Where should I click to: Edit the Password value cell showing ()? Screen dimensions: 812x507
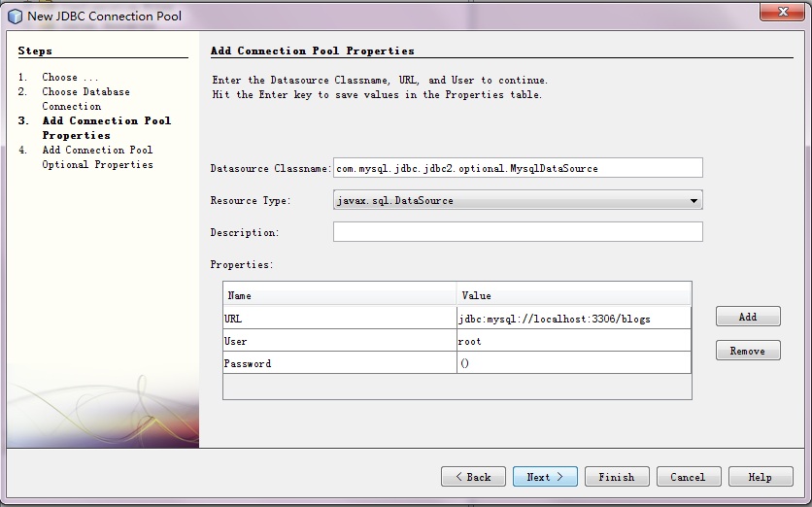(x=574, y=363)
